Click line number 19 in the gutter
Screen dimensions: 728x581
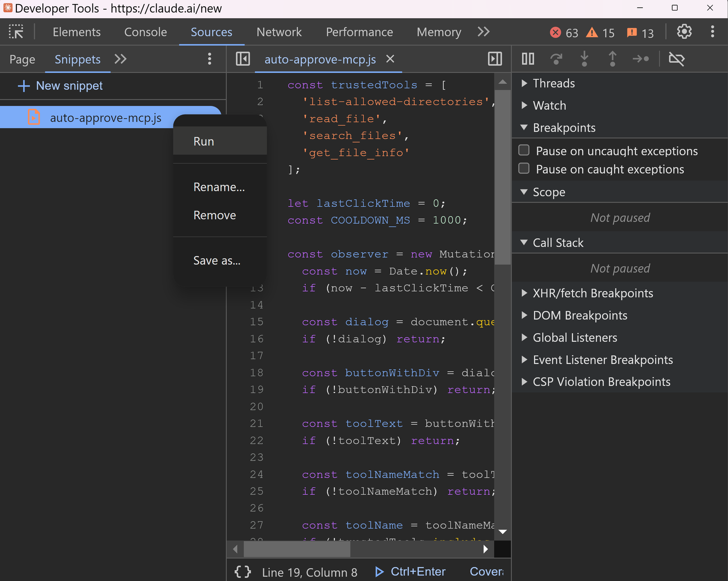[257, 389]
